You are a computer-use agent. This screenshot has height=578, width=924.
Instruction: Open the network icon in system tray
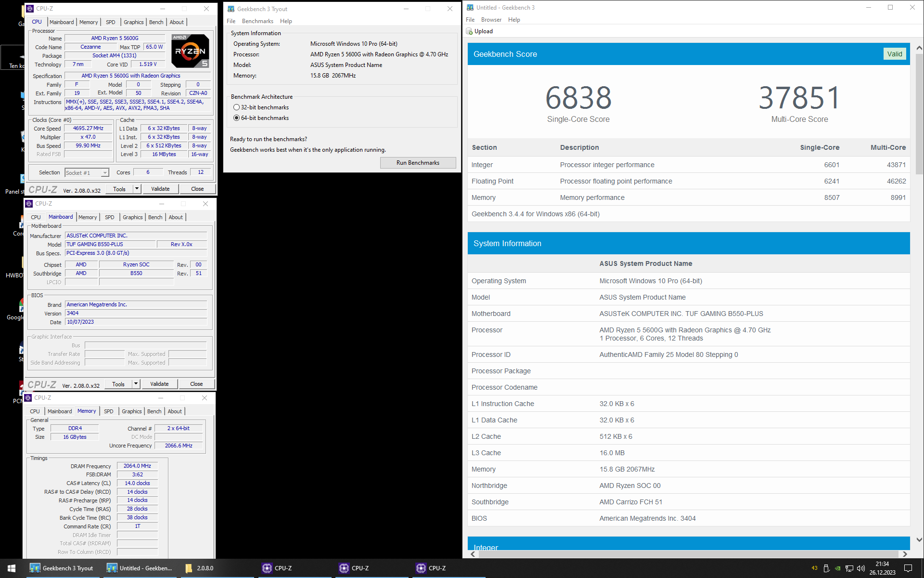pyautogui.click(x=849, y=568)
